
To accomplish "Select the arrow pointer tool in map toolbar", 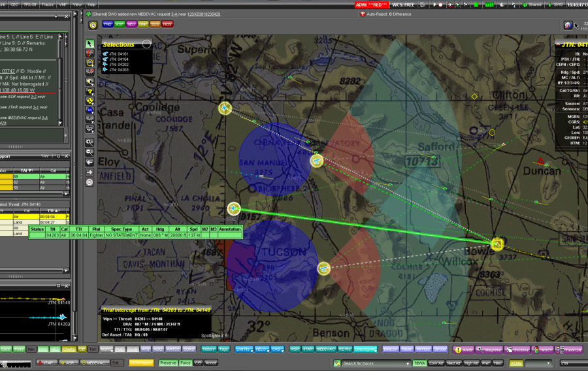I will point(90,44).
